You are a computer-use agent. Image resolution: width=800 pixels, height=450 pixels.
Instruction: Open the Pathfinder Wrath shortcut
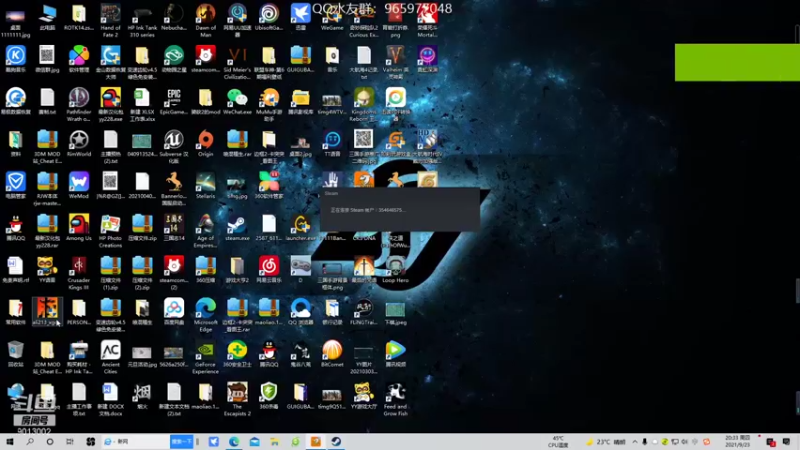pos(79,105)
